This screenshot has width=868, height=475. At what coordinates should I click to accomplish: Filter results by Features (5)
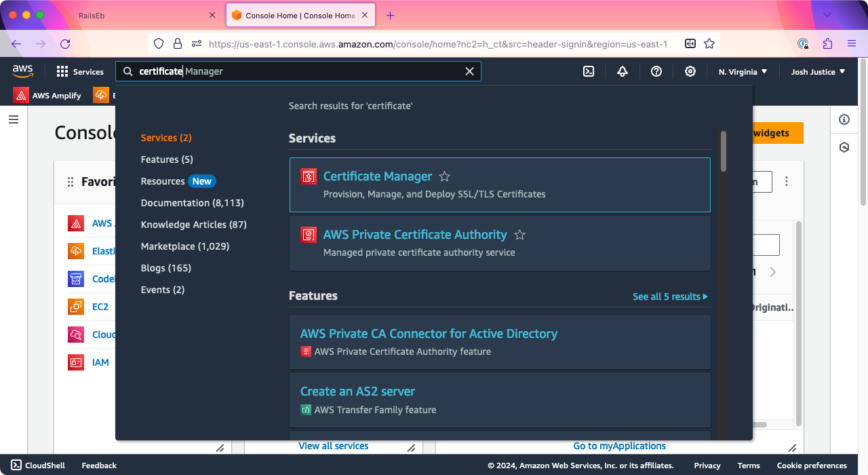(167, 159)
